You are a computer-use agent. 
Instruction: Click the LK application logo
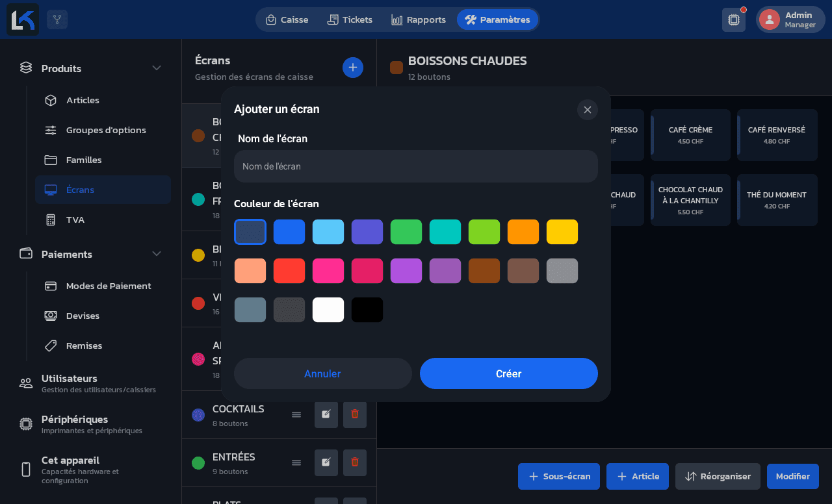(x=23, y=19)
